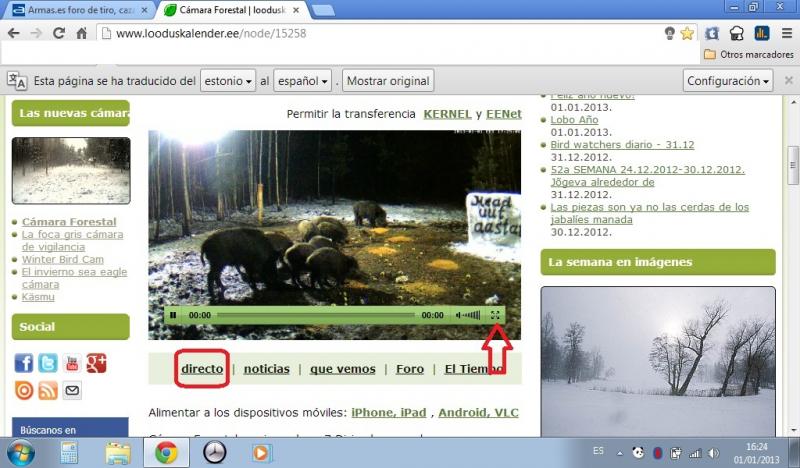Adjust the video player volume bars
The height and width of the screenshot is (468, 800).
(468, 315)
